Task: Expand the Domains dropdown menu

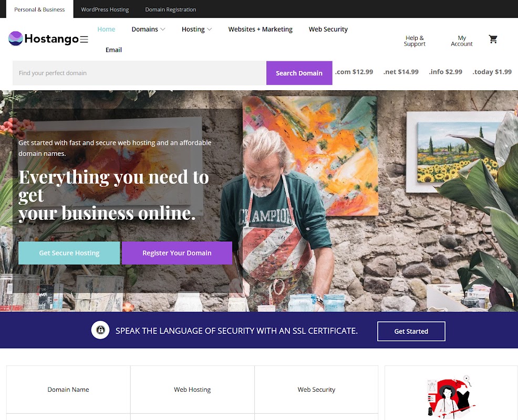Action: (x=148, y=29)
